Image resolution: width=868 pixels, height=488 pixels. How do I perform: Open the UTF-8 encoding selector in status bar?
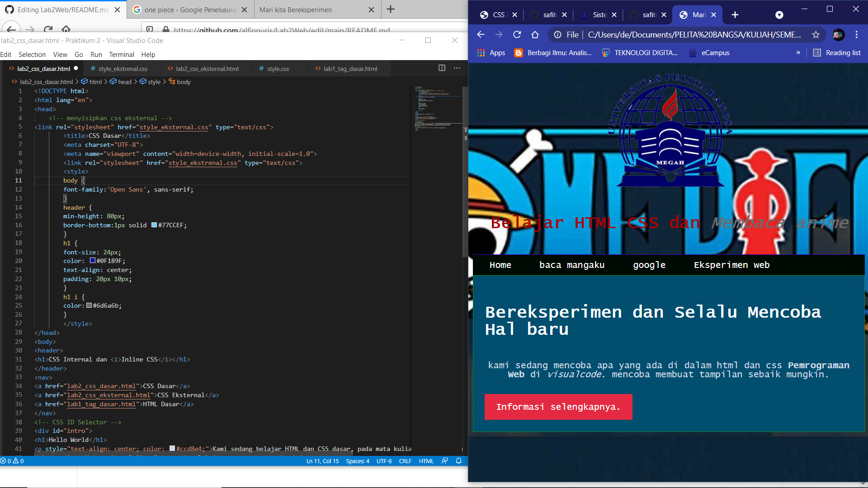click(x=384, y=461)
